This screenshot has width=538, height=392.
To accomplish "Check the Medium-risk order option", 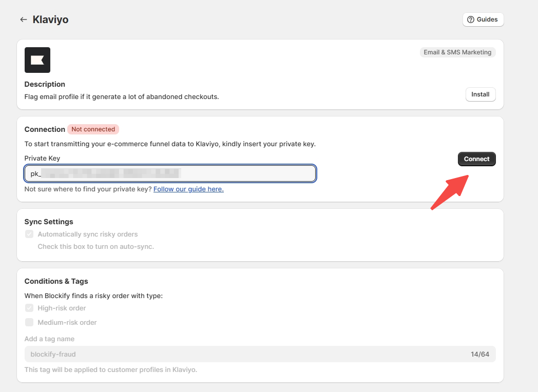I will [x=29, y=322].
